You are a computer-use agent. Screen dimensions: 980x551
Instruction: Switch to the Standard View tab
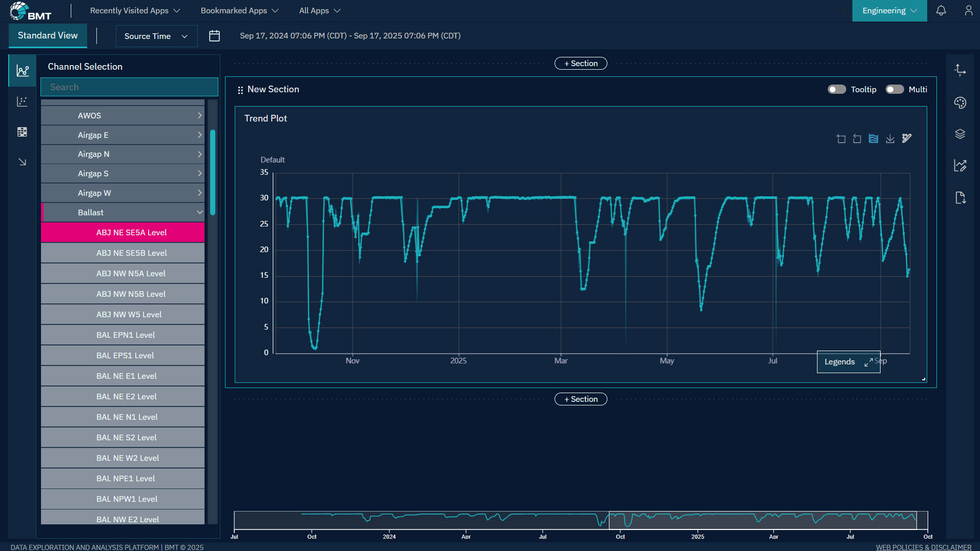48,35
